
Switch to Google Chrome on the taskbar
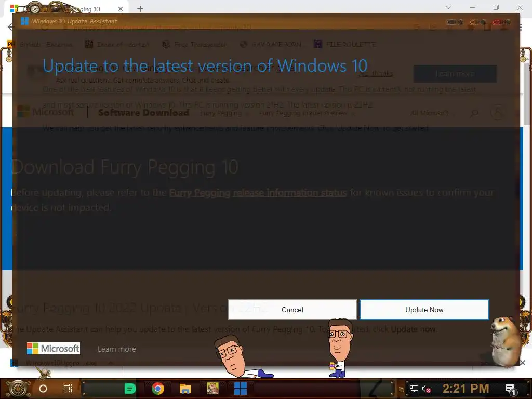pos(158,389)
